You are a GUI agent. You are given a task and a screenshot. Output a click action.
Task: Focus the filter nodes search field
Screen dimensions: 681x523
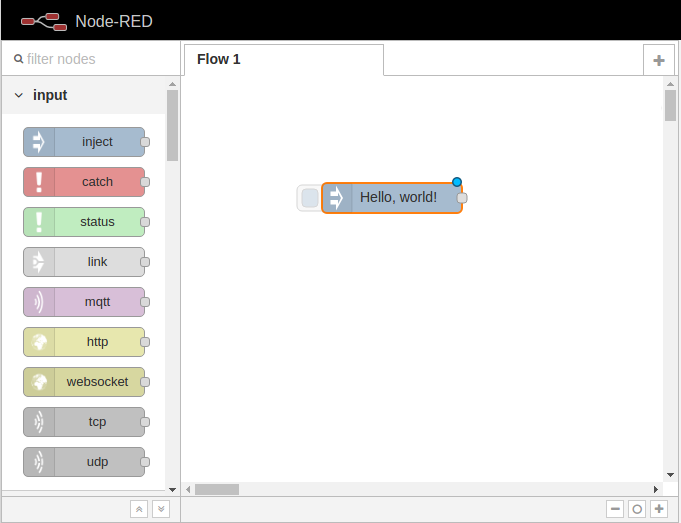91,59
